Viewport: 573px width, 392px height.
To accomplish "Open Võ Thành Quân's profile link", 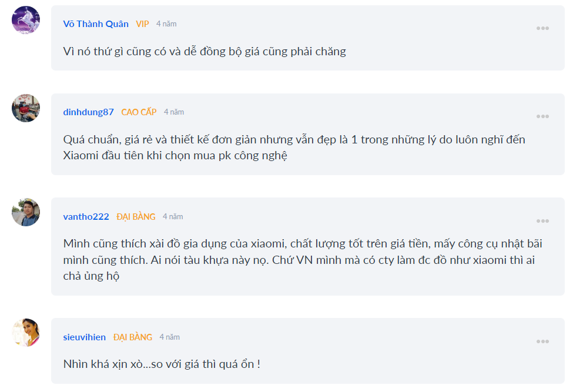I will coord(96,24).
